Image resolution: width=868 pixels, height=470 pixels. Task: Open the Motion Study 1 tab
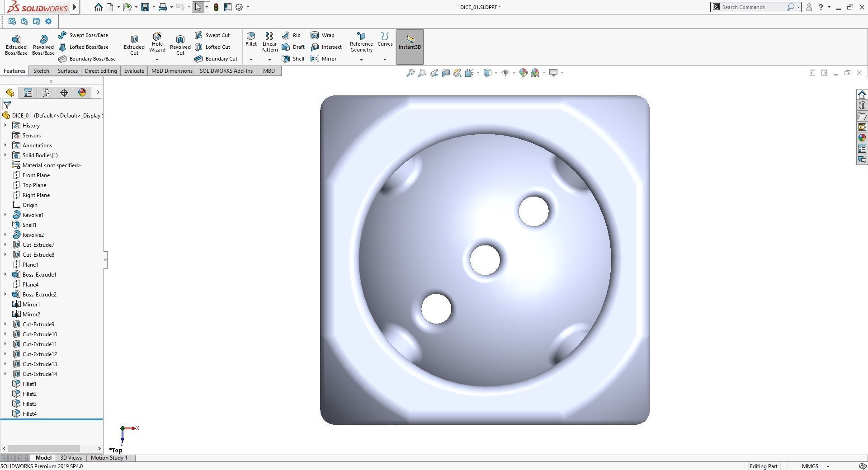pyautogui.click(x=109, y=458)
